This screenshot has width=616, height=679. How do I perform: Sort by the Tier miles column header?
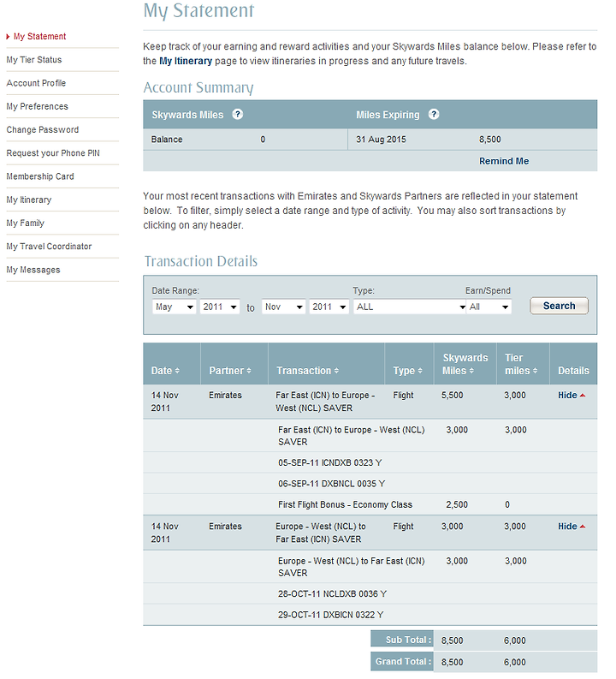coord(521,364)
